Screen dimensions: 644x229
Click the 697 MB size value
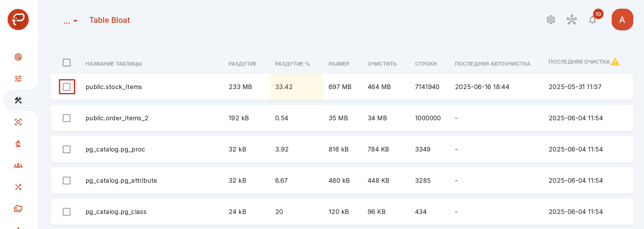point(340,87)
